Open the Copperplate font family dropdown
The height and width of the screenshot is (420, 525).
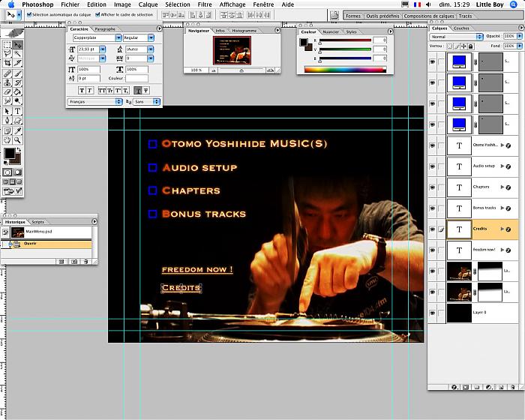(118, 37)
